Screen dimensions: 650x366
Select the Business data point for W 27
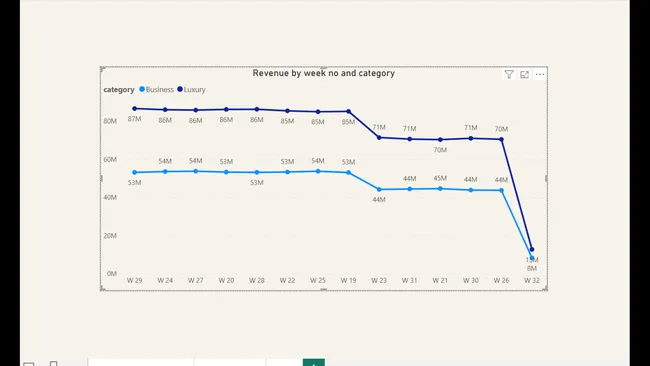[x=196, y=171]
